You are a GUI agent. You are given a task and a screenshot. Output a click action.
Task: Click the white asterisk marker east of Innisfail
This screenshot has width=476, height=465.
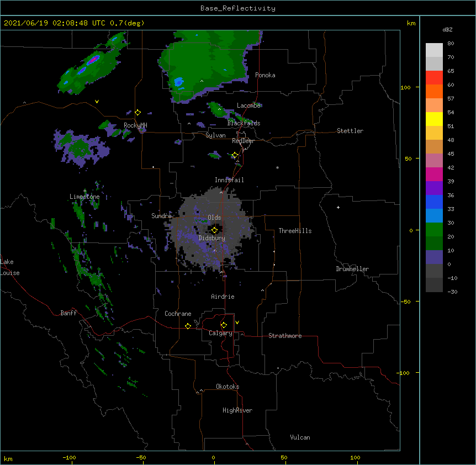277,167
